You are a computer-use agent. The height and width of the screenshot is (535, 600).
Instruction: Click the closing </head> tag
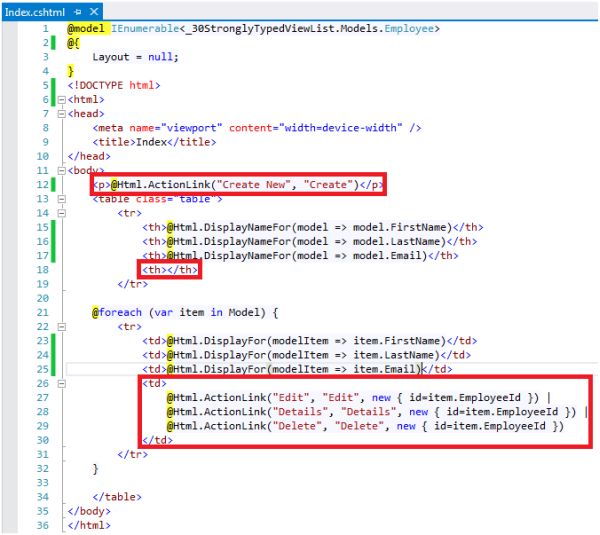[89, 156]
